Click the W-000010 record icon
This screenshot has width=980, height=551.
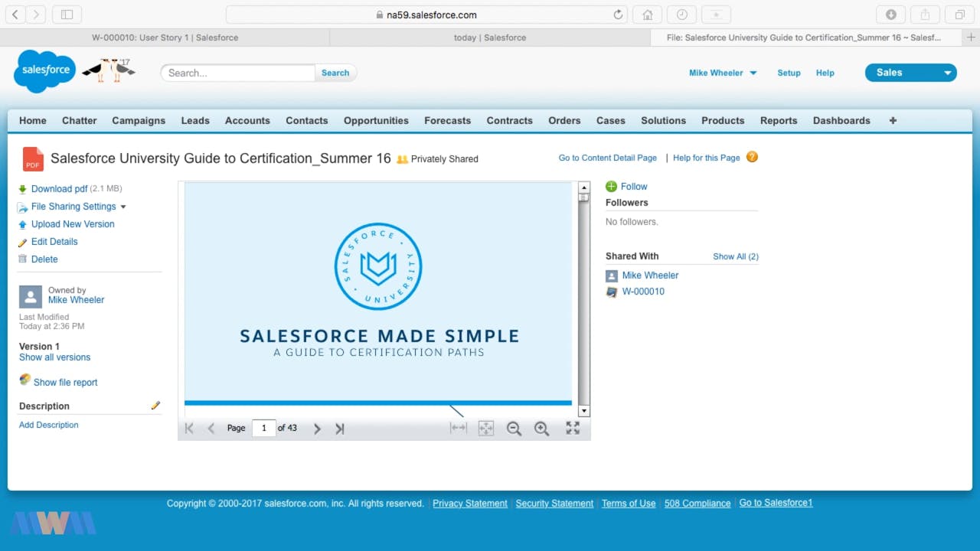612,292
